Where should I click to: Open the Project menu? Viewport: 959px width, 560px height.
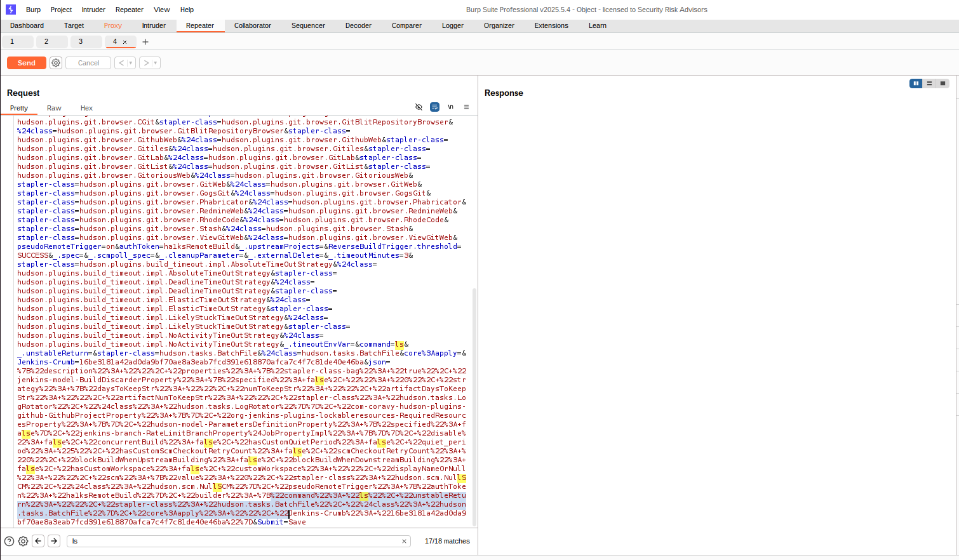pyautogui.click(x=61, y=10)
